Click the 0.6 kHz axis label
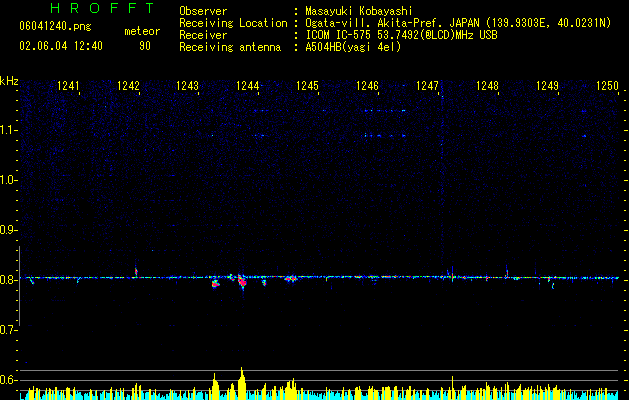 point(9,380)
